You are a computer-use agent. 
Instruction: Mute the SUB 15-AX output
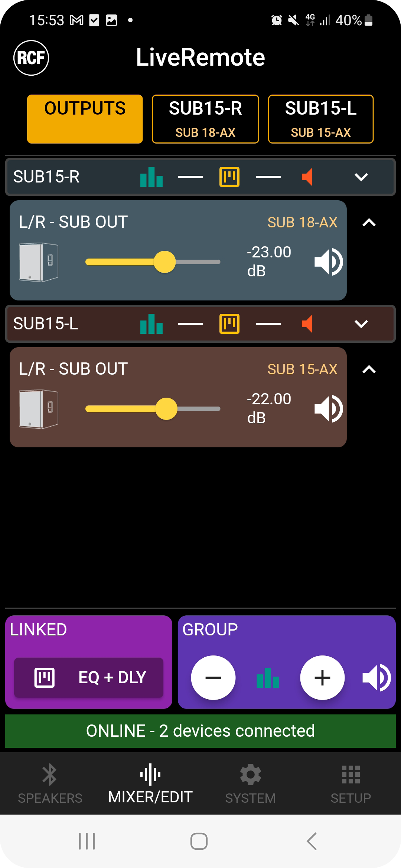pyautogui.click(x=328, y=409)
